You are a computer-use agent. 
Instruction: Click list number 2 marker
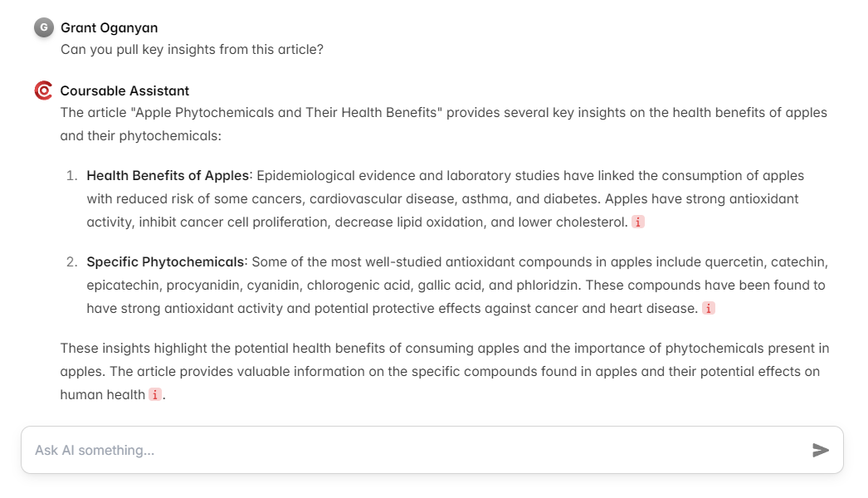click(x=71, y=261)
